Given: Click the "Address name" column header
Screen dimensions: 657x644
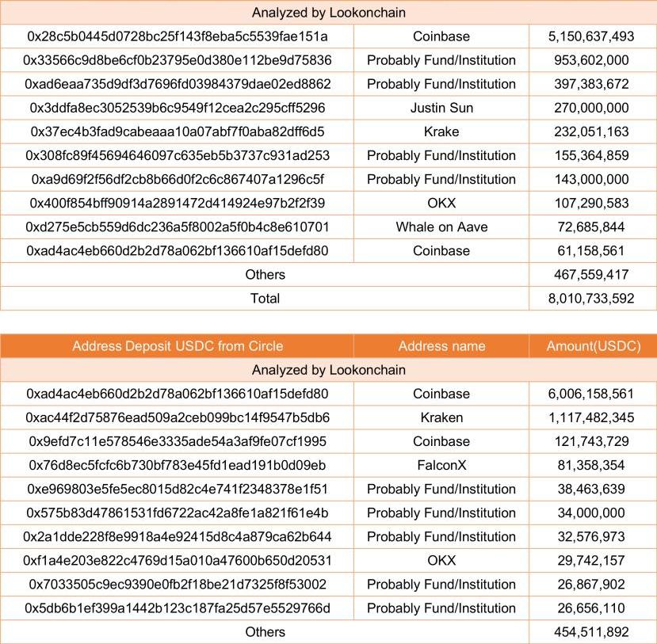Looking at the screenshot, I should pyautogui.click(x=441, y=346).
